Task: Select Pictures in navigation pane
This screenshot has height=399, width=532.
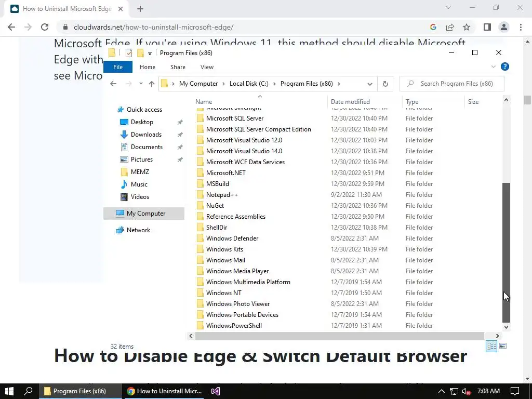Action: pos(141,159)
